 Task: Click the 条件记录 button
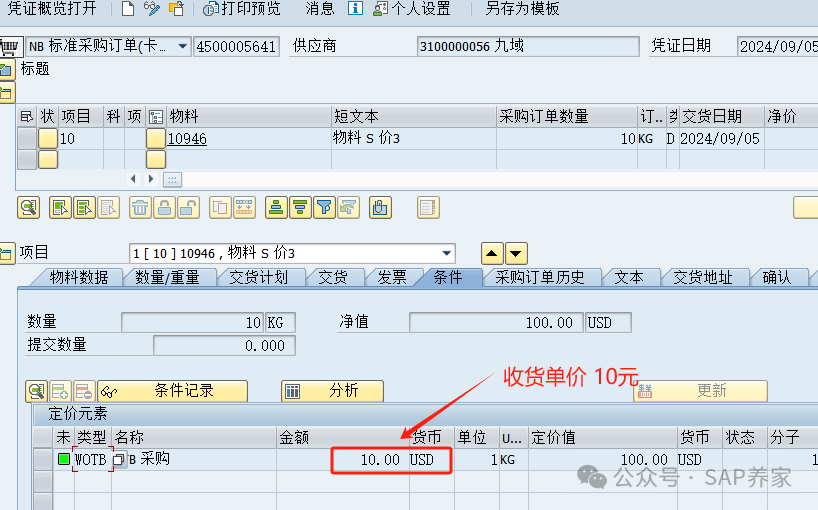(x=173, y=391)
